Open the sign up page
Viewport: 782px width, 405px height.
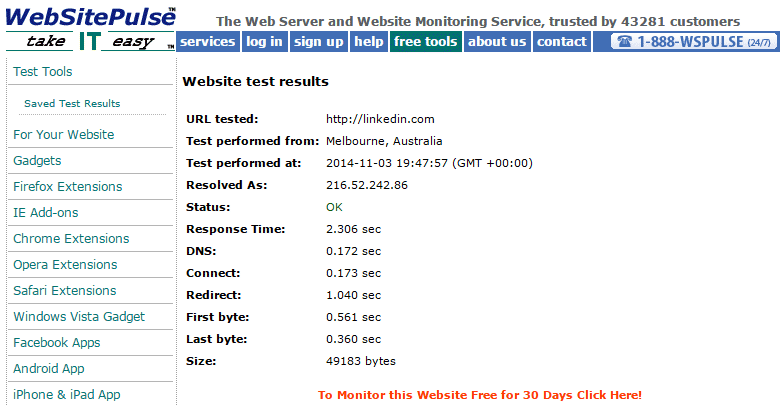pyautogui.click(x=319, y=41)
